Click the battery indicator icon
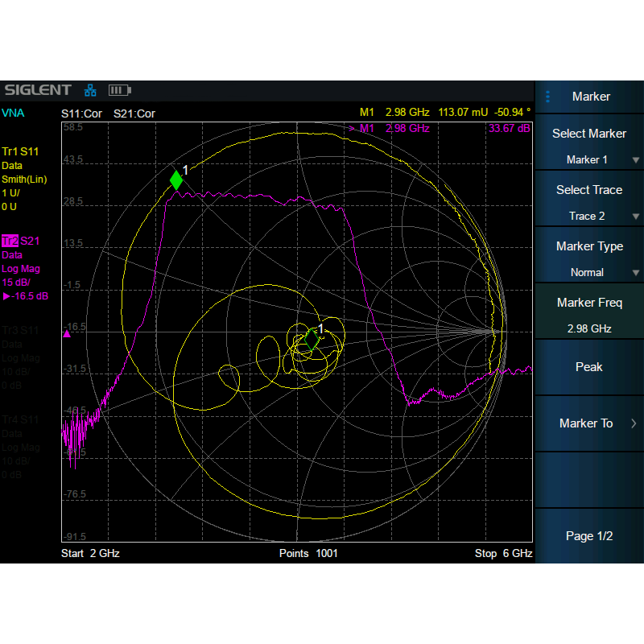The image size is (644, 644). [119, 90]
